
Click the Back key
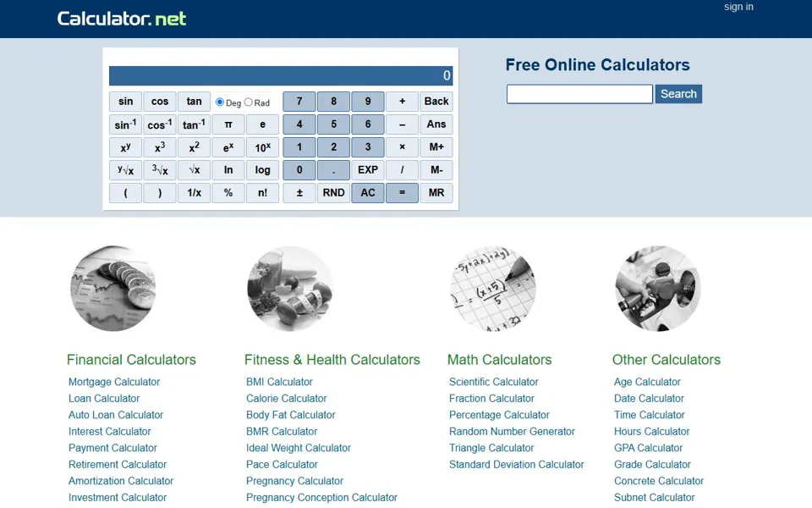click(436, 102)
